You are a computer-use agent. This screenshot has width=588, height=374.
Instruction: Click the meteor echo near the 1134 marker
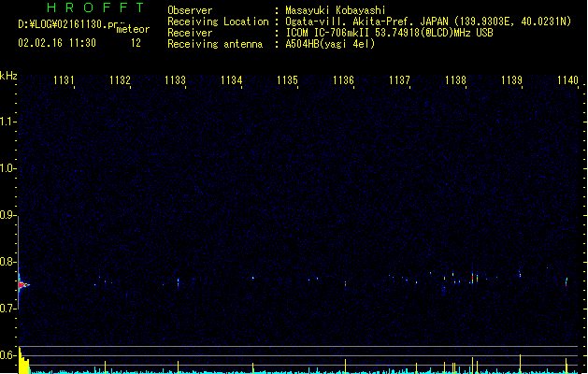click(x=253, y=278)
